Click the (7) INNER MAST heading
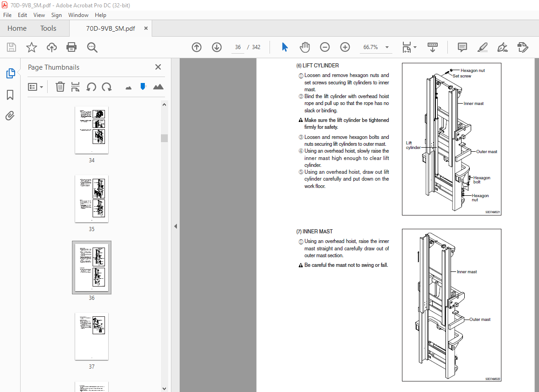The height and width of the screenshot is (392, 539). [314, 232]
